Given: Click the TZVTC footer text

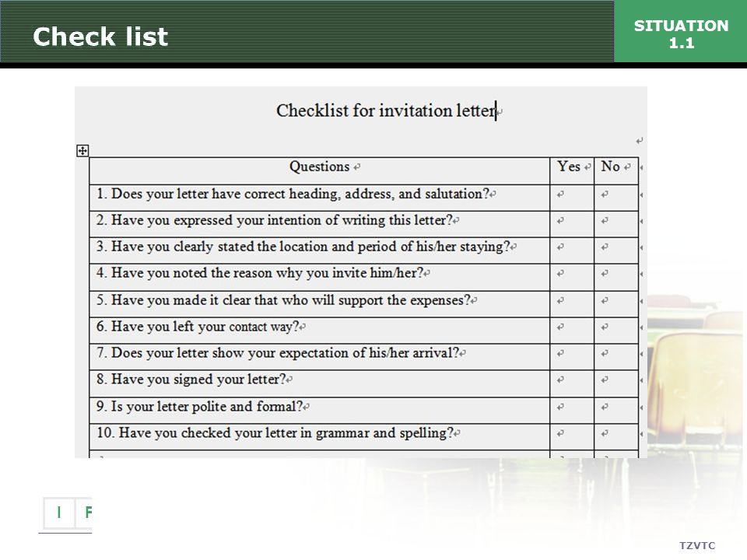Looking at the screenshot, I should tap(697, 546).
